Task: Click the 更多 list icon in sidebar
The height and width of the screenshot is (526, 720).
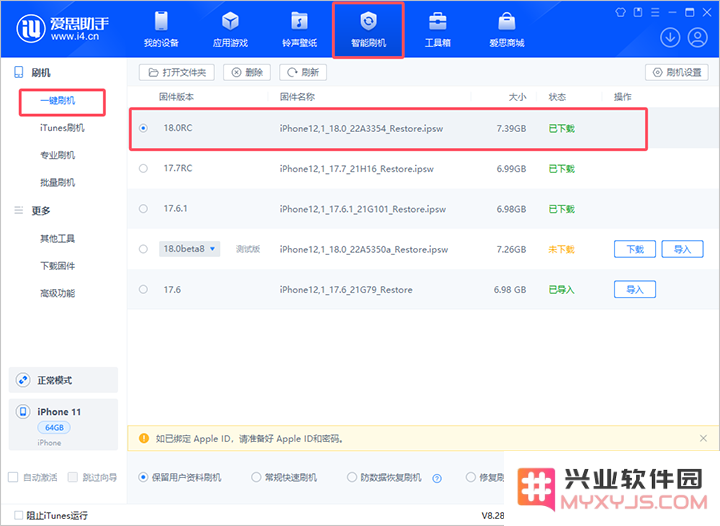Action: (18, 210)
